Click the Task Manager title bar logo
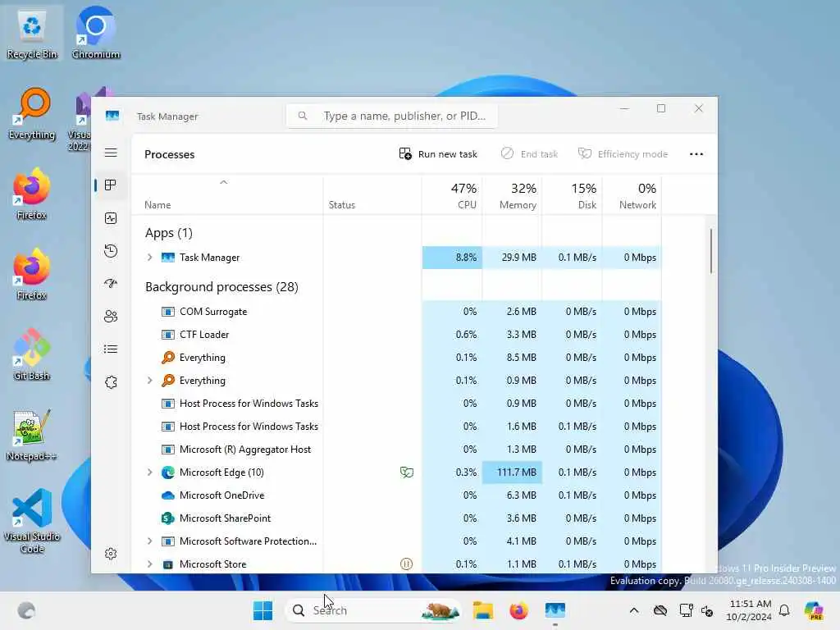 (x=112, y=116)
